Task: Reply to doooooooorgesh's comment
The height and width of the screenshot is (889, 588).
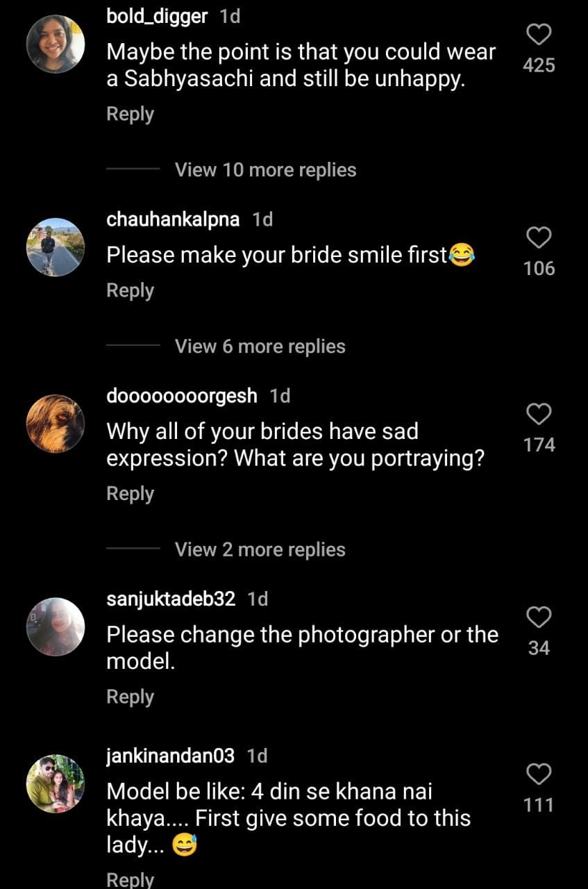Action: tap(130, 494)
